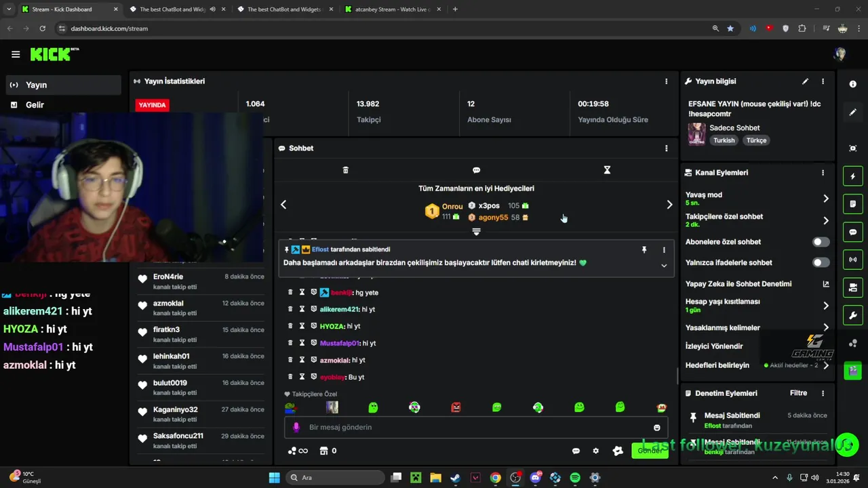Open the info icon in right sidebar
Image resolution: width=868 pixels, height=488 pixels.
click(x=852, y=84)
